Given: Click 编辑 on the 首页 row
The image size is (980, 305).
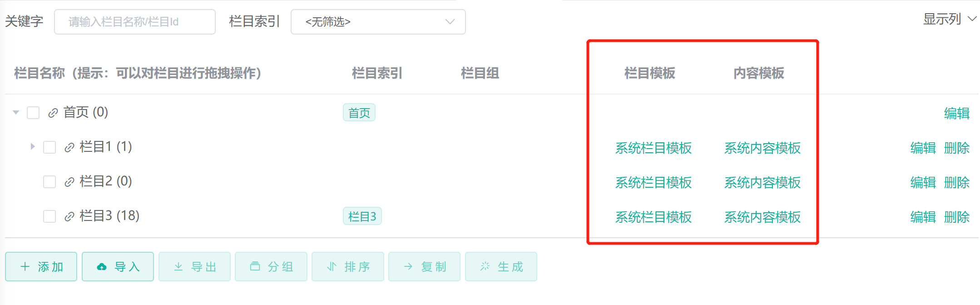Looking at the screenshot, I should 956,113.
